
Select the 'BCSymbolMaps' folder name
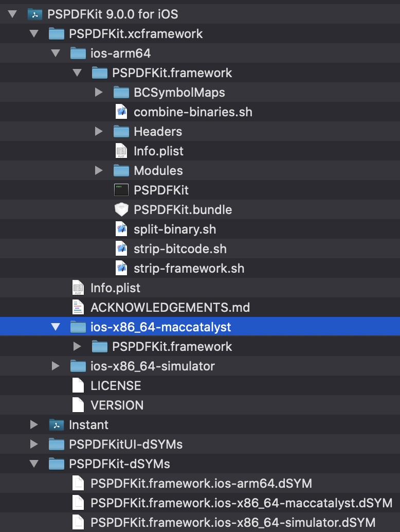click(x=179, y=93)
